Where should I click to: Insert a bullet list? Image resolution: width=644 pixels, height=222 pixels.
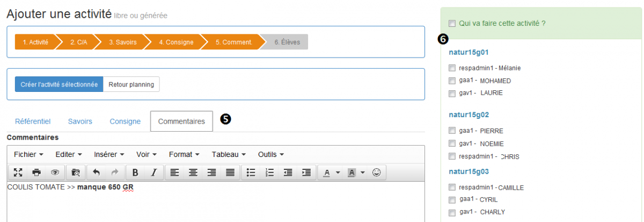click(x=251, y=173)
